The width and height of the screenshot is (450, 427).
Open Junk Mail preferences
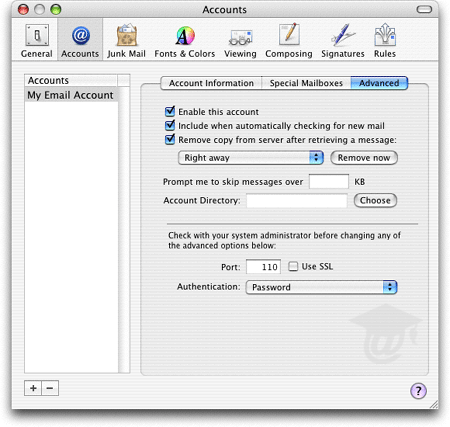(126, 40)
